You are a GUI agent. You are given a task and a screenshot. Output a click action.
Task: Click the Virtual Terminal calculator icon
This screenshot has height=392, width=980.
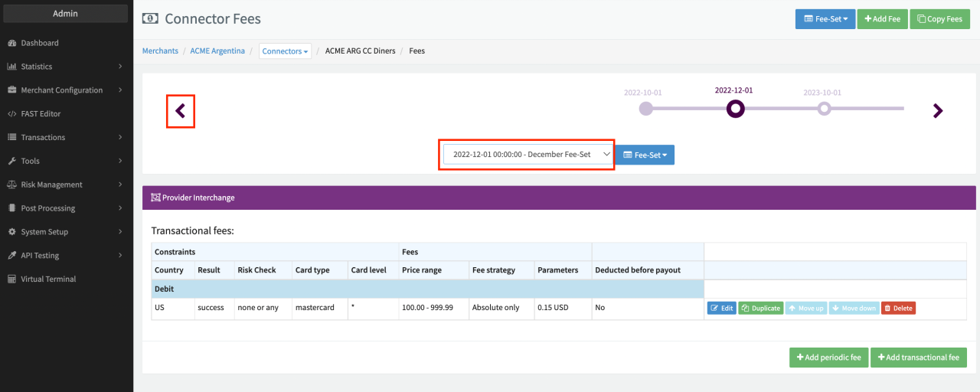coord(12,279)
